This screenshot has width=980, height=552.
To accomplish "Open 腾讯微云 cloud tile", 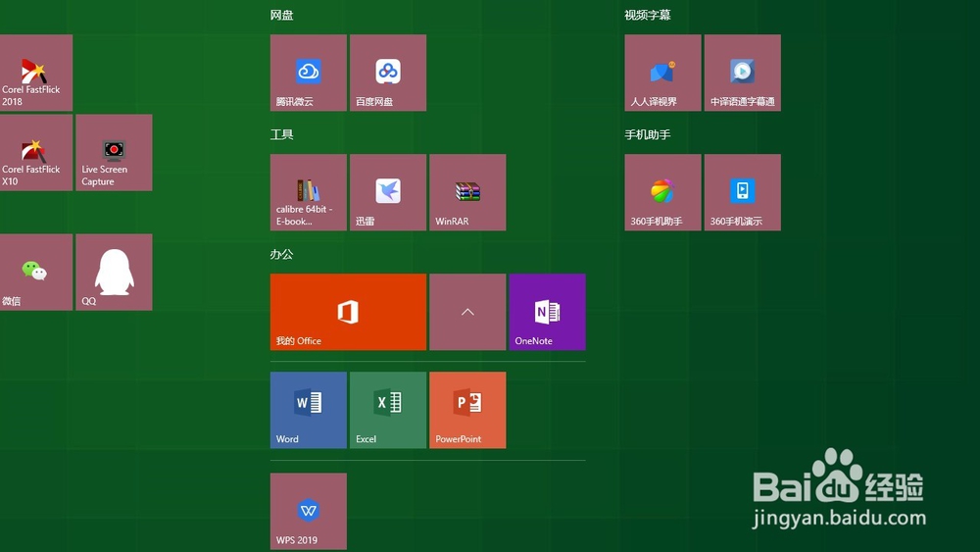I will point(308,73).
